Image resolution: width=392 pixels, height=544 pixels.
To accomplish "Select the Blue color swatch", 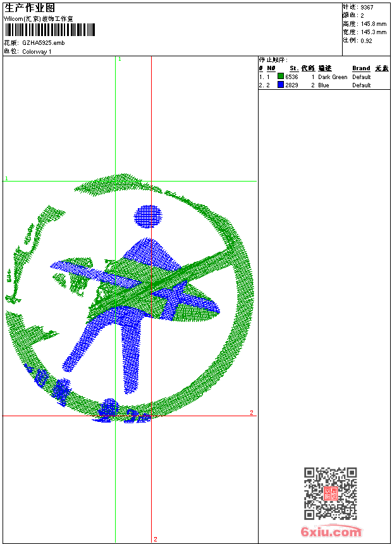I will (281, 85).
